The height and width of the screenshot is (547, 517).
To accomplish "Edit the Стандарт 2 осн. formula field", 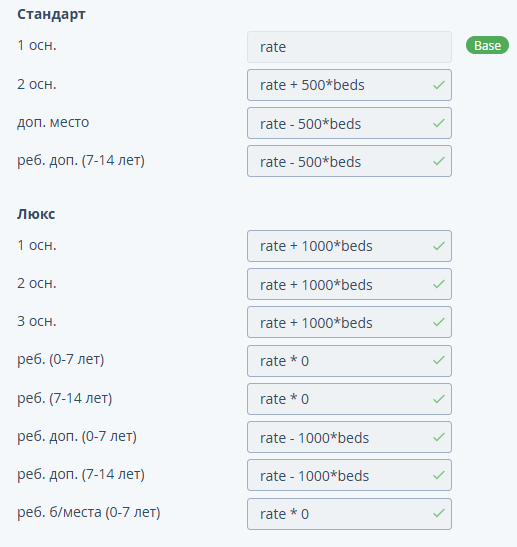I will pyautogui.click(x=349, y=85).
